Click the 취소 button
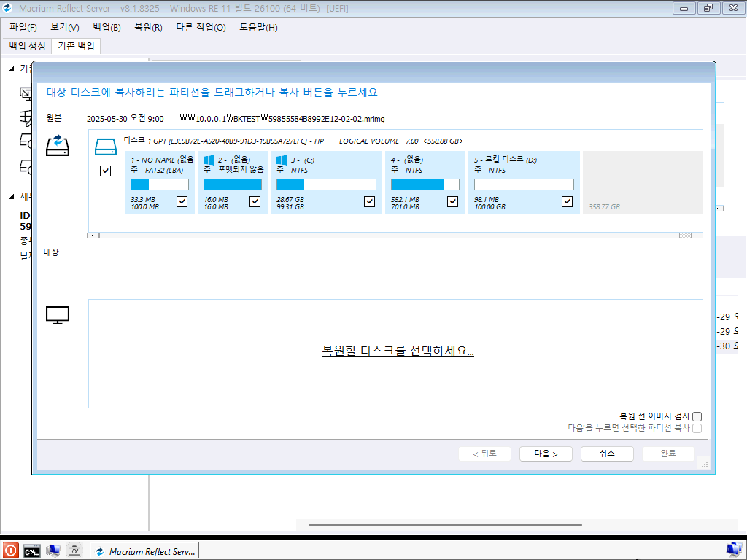The width and height of the screenshot is (747, 560). [x=607, y=454]
